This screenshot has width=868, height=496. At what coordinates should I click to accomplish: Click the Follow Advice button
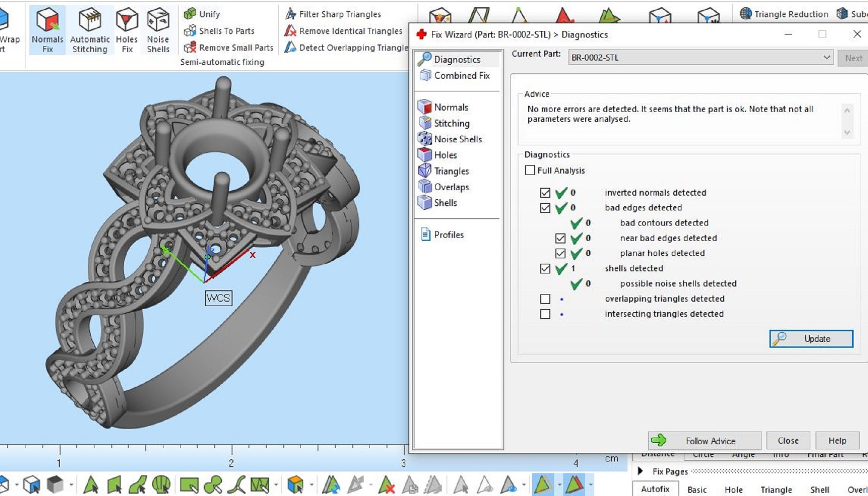tap(705, 441)
